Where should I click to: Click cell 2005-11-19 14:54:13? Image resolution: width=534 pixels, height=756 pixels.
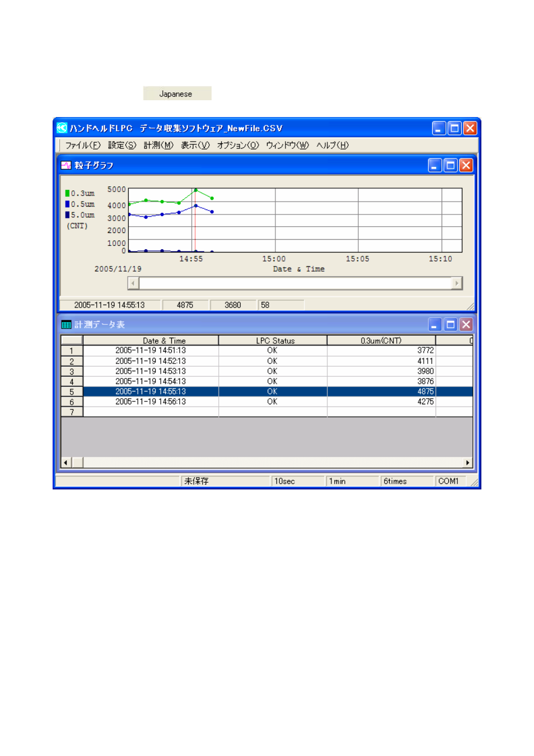point(151,381)
